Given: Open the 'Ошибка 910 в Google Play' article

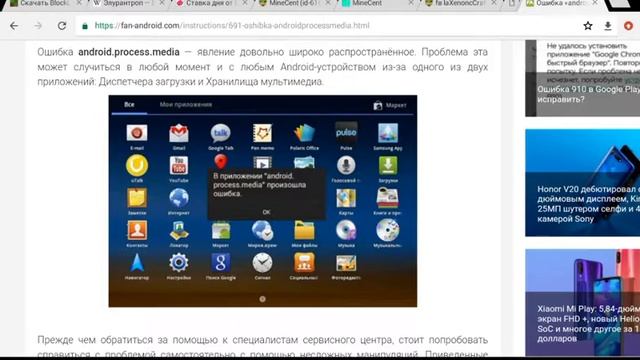Looking at the screenshot, I should [582, 78].
